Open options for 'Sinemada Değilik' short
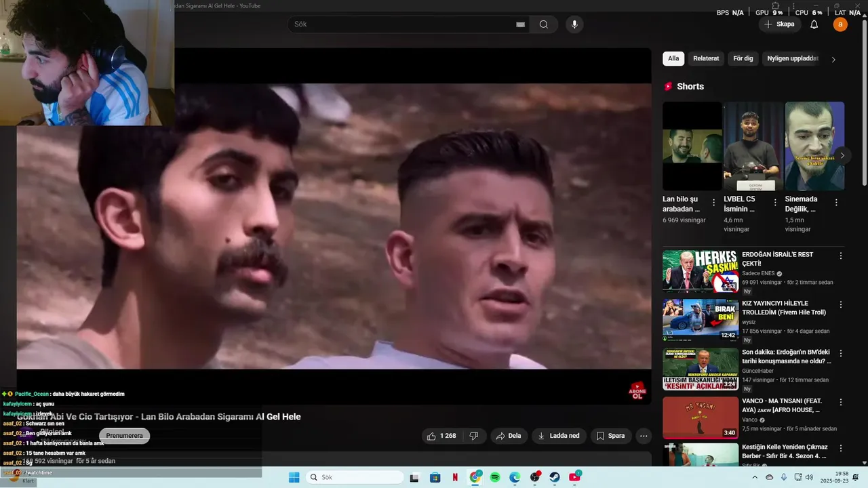Image resolution: width=868 pixels, height=488 pixels. pos(836,203)
